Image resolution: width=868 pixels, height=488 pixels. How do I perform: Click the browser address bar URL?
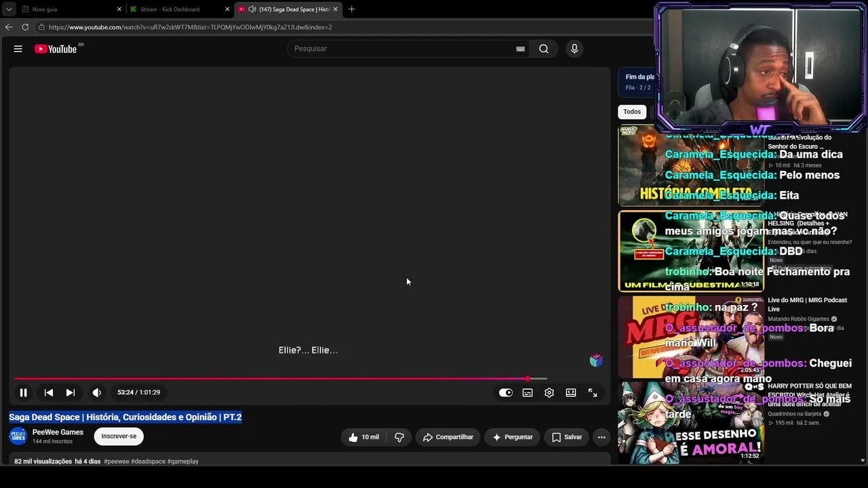tap(191, 27)
